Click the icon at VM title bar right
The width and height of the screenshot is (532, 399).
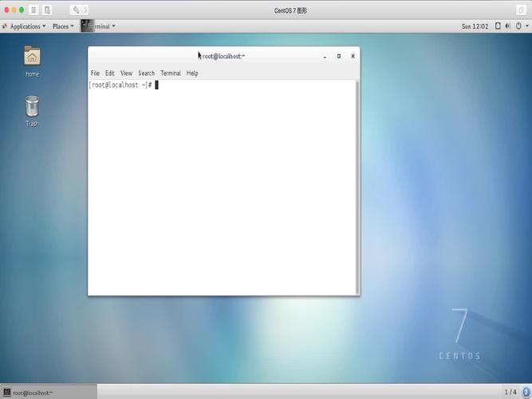pyautogui.click(x=521, y=10)
